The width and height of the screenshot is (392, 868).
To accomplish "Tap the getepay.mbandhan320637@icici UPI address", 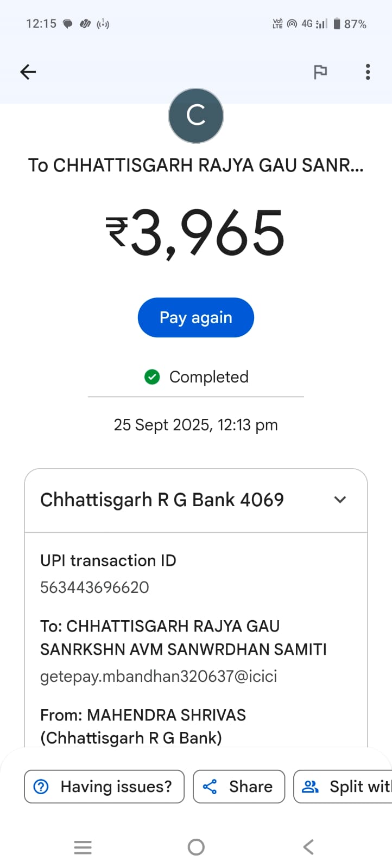I will (159, 676).
